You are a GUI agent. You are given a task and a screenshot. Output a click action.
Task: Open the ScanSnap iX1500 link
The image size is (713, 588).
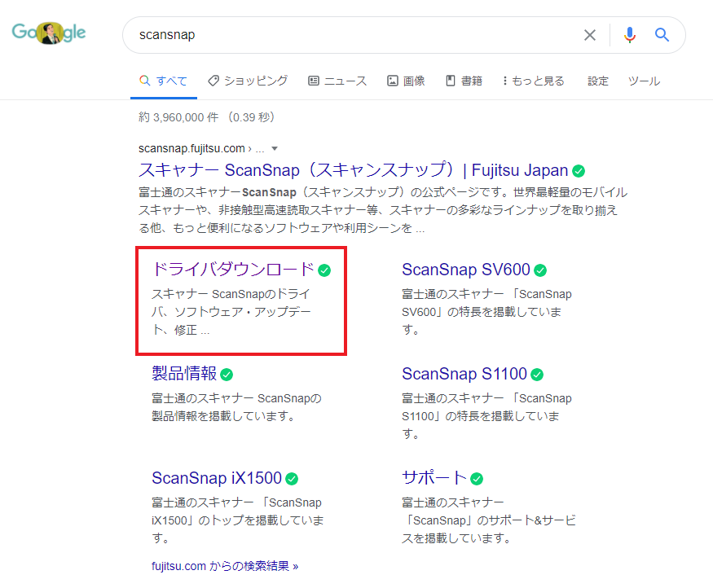217,478
